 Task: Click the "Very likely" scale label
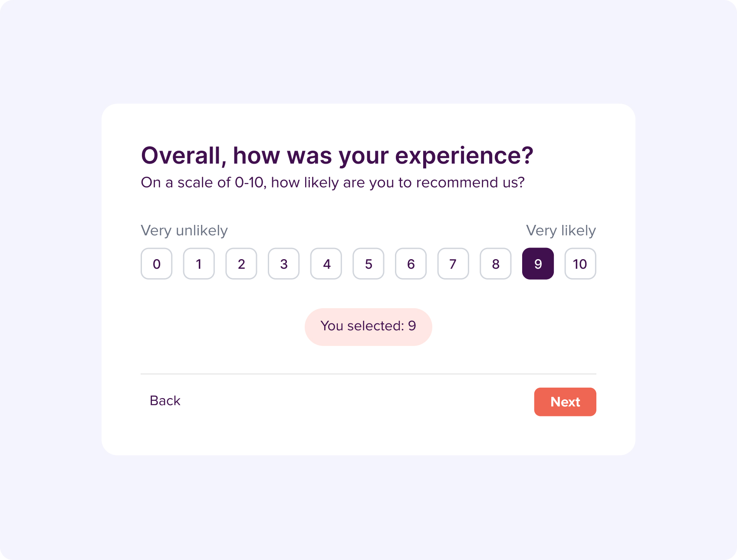(561, 231)
